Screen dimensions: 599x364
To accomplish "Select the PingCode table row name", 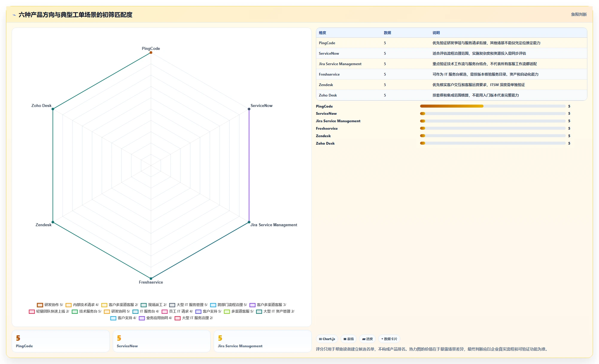I will 327,43.
